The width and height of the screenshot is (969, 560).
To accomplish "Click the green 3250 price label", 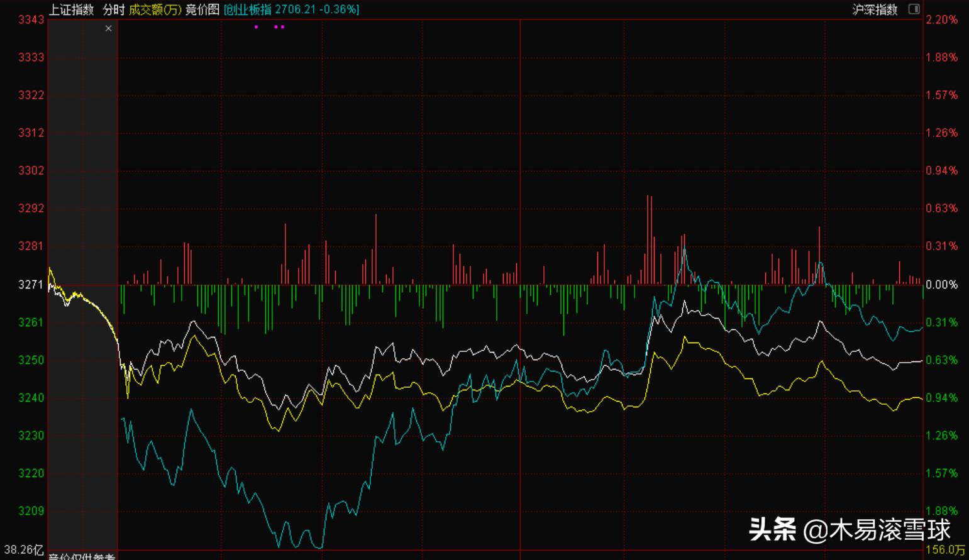I will 31,360.
